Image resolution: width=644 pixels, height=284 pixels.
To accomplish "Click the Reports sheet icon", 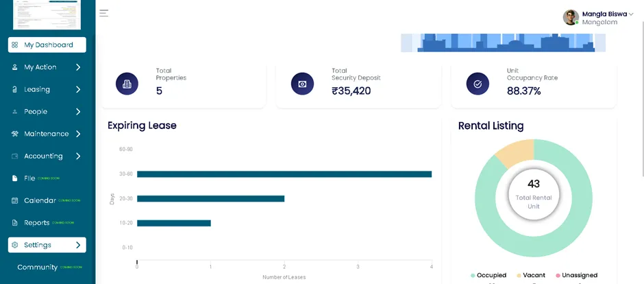I will [x=15, y=223].
